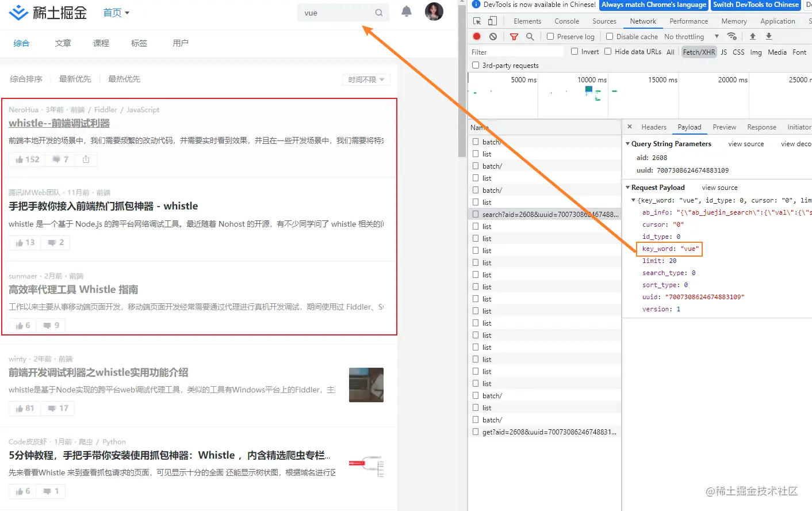Open the No throttling dropdown
This screenshot has width=812, height=511.
point(691,36)
